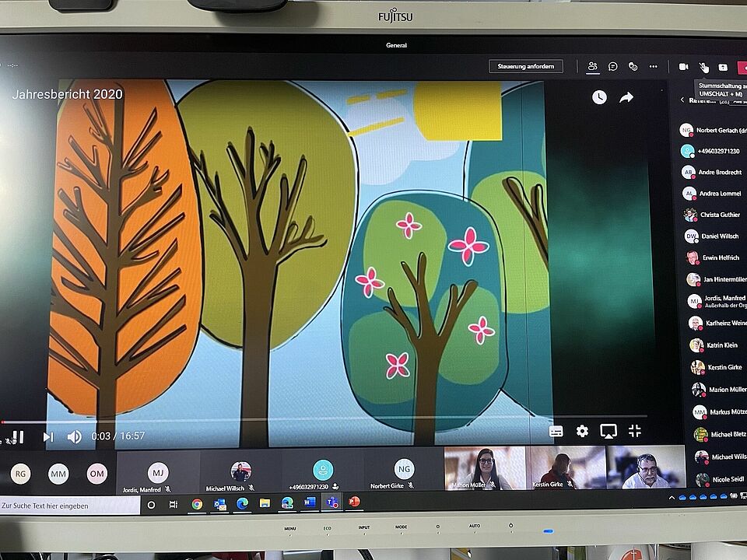Open Task View in taskbar

click(x=174, y=504)
